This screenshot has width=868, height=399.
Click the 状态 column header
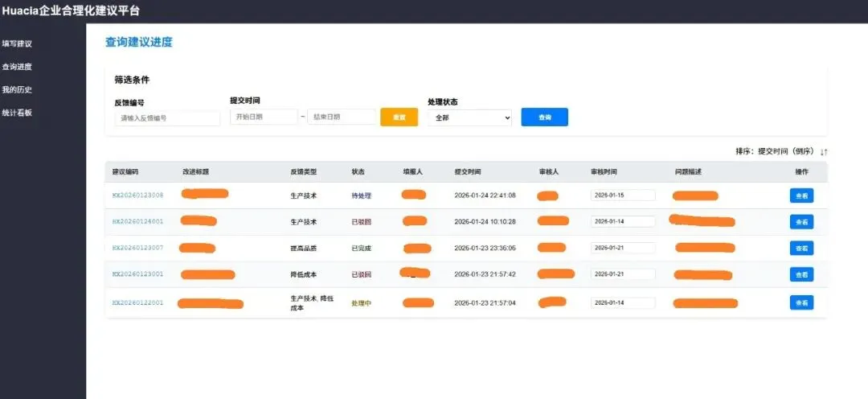358,172
